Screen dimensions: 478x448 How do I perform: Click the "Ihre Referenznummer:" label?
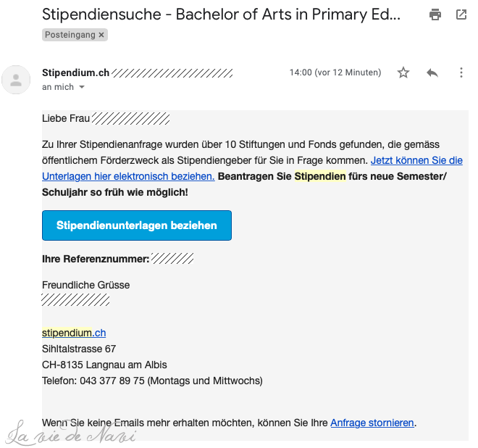coord(96,259)
